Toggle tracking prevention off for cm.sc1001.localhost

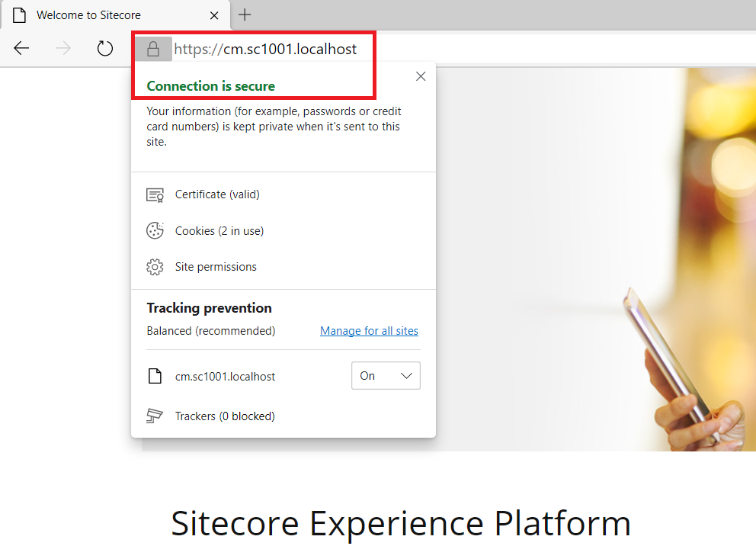coord(386,375)
